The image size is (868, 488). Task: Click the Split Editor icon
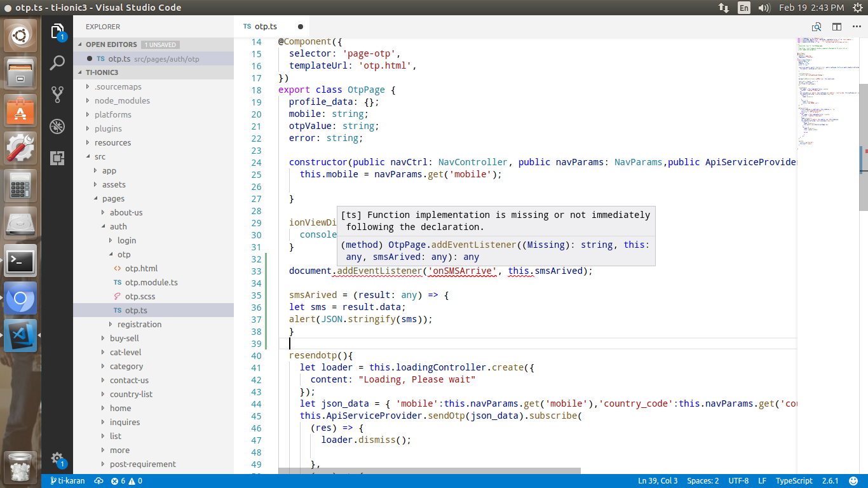(x=836, y=27)
